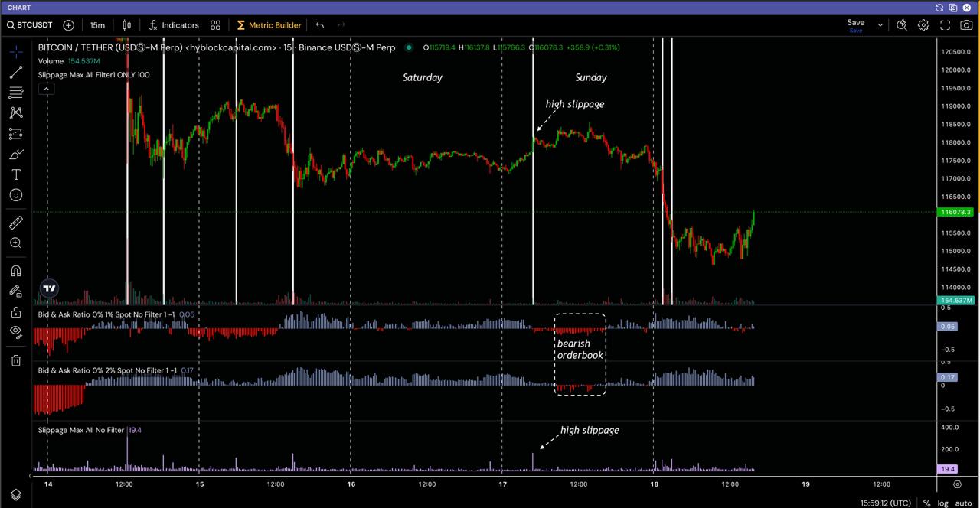Select the trend line drawing tool
The width and height of the screenshot is (980, 508).
(15, 73)
